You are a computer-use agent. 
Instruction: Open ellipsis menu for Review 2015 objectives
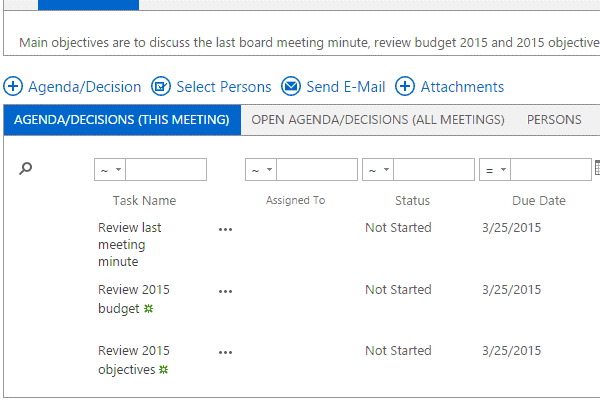pos(225,353)
